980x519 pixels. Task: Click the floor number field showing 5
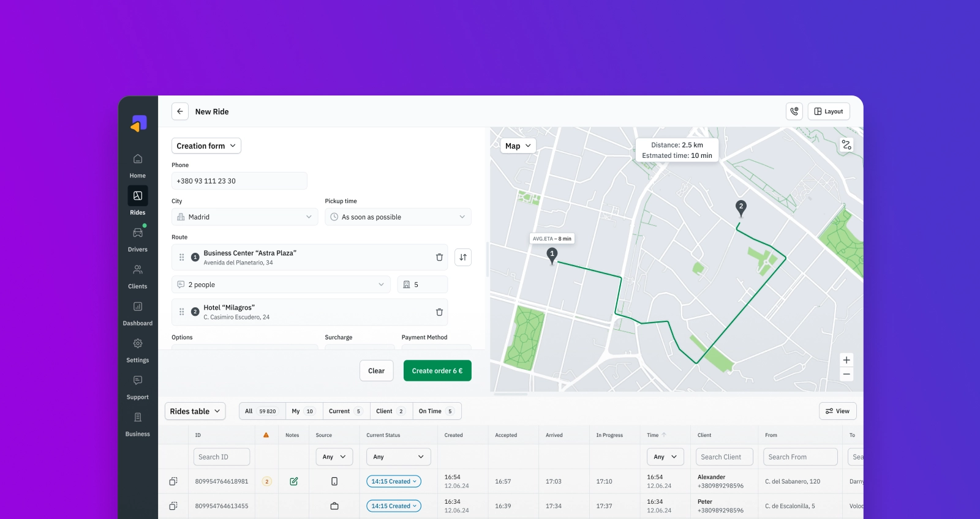click(x=423, y=285)
